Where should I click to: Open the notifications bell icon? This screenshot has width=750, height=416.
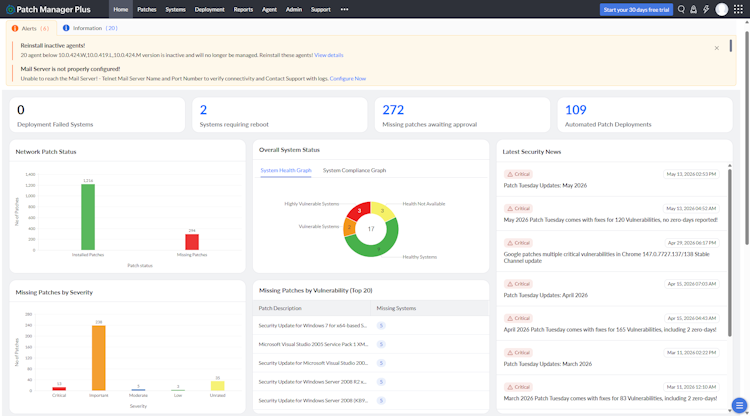pos(693,10)
